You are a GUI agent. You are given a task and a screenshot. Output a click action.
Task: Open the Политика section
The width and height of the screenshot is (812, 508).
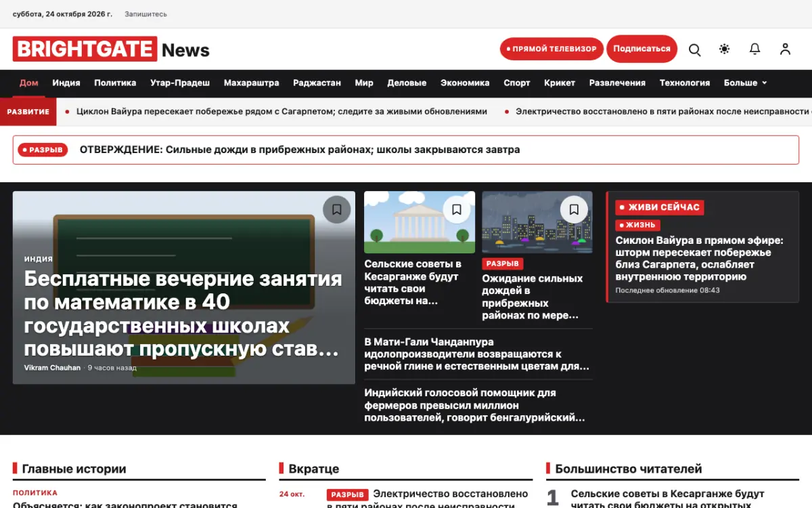pyautogui.click(x=115, y=83)
